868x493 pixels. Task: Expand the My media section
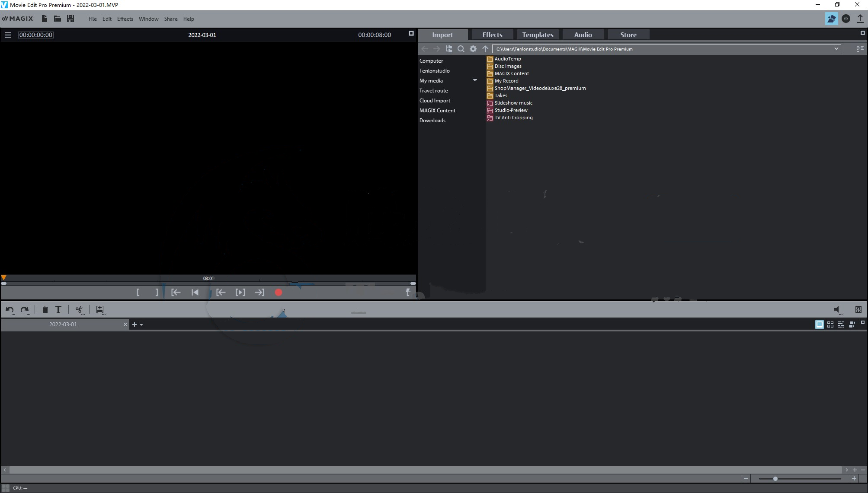pos(475,80)
